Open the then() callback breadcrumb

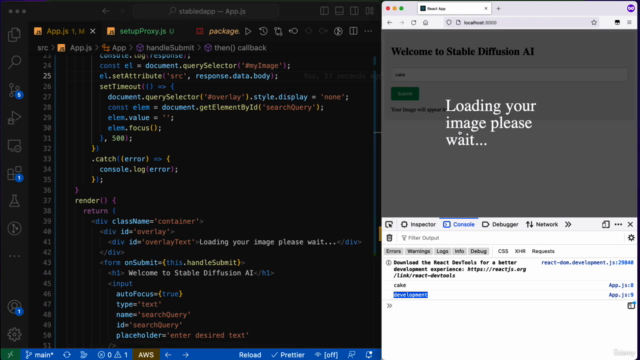tap(236, 48)
